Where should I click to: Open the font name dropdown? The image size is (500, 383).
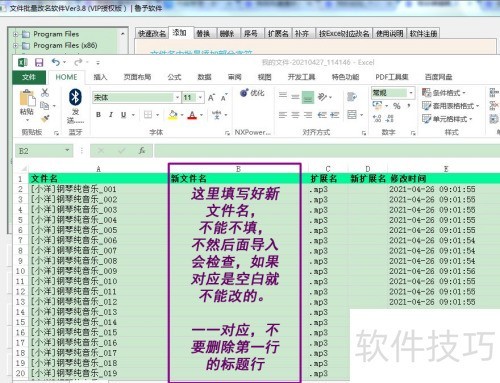tap(177, 97)
